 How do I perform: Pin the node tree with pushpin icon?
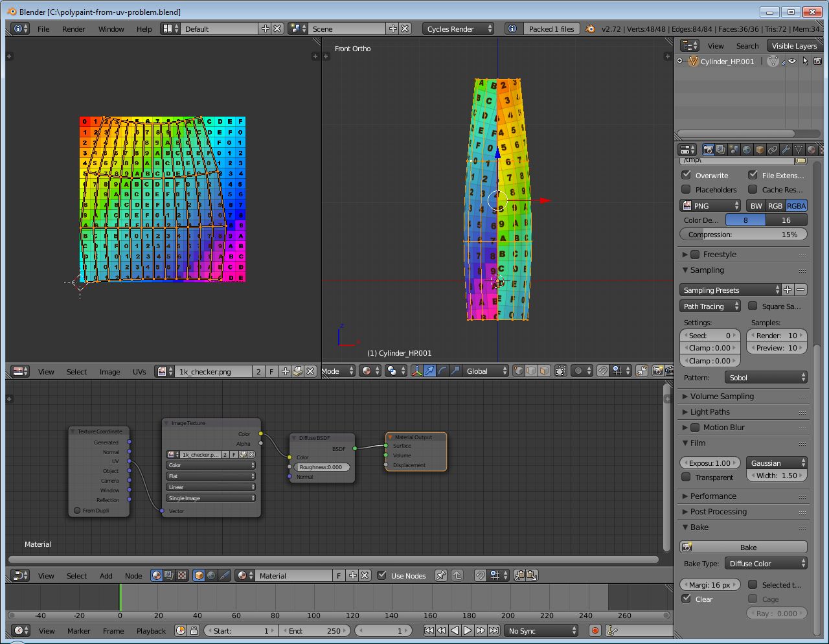click(440, 575)
